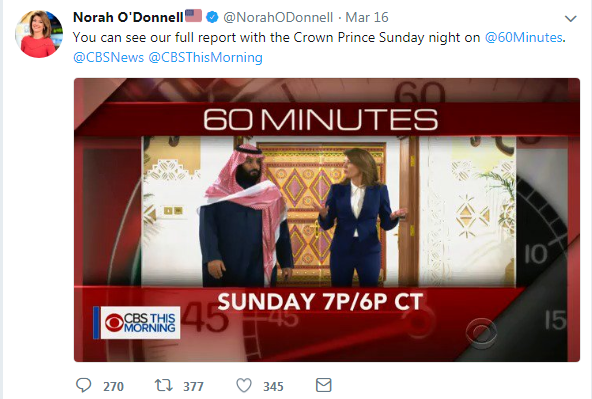Retweet this post using the arrows icon
592x399 pixels.
coord(163,385)
